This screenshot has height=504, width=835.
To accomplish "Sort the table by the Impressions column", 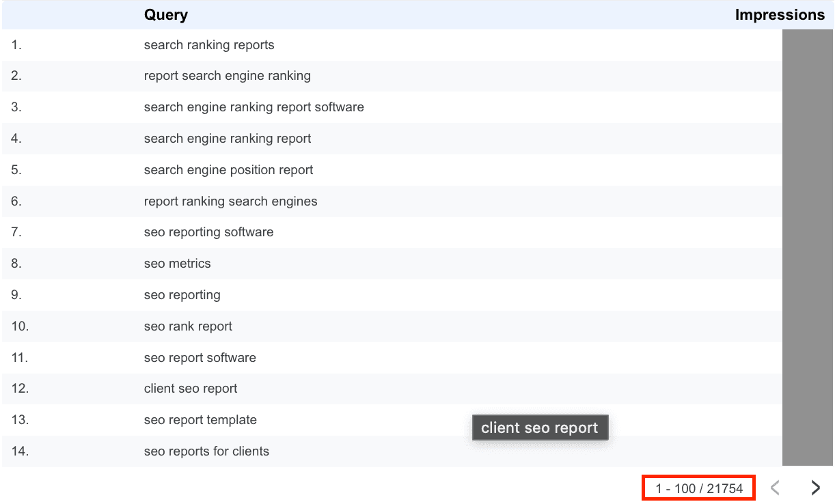I will coord(780,14).
